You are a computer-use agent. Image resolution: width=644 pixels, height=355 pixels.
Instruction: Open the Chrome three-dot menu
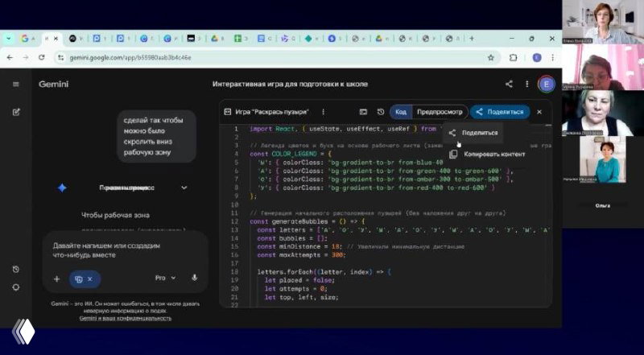click(x=553, y=57)
